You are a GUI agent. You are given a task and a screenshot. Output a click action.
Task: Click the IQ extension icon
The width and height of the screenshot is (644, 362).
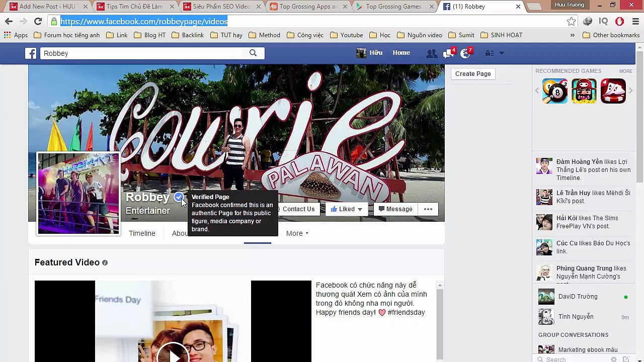[603, 21]
